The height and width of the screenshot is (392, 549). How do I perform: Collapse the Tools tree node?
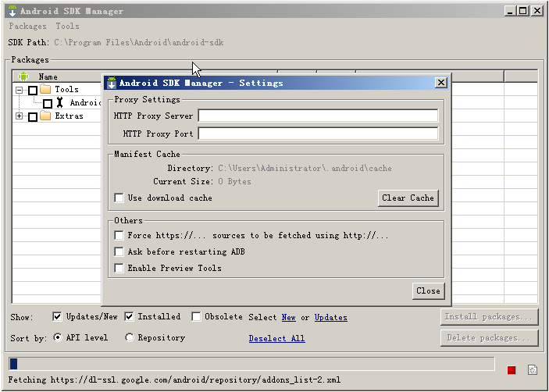[20, 90]
